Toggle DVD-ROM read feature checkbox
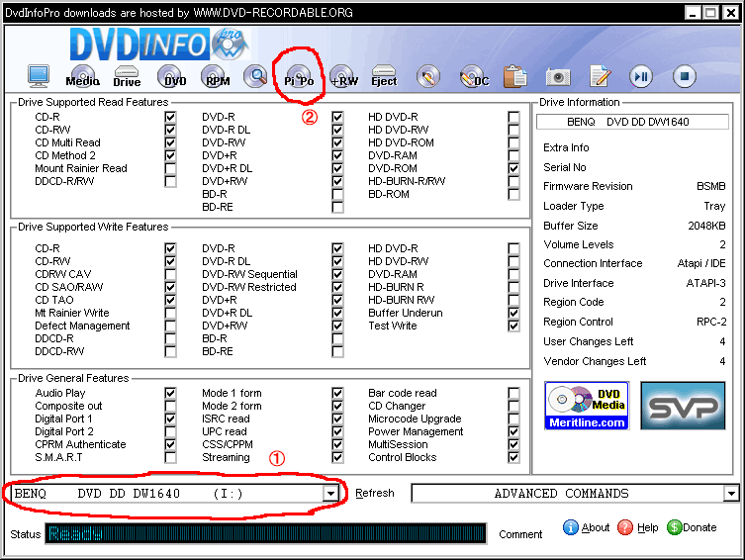 tap(513, 168)
